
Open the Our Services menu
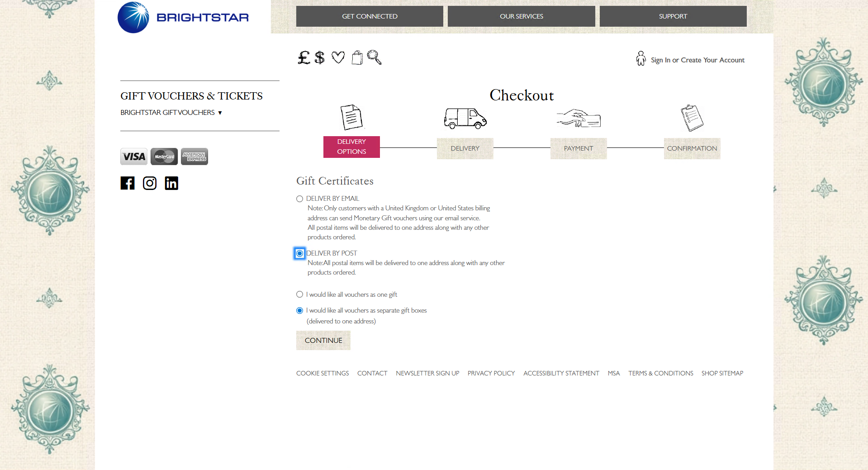[521, 16]
